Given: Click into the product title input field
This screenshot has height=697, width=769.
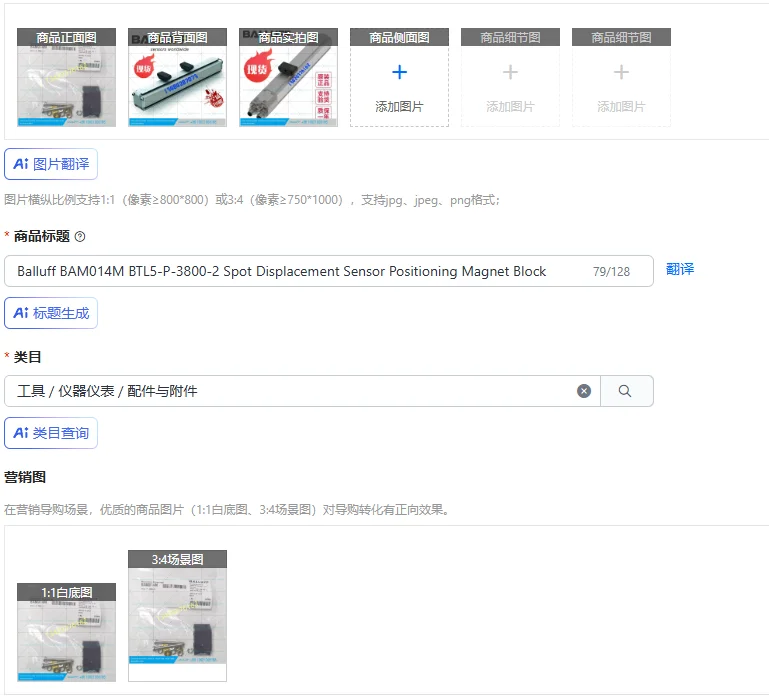Looking at the screenshot, I should (x=329, y=271).
